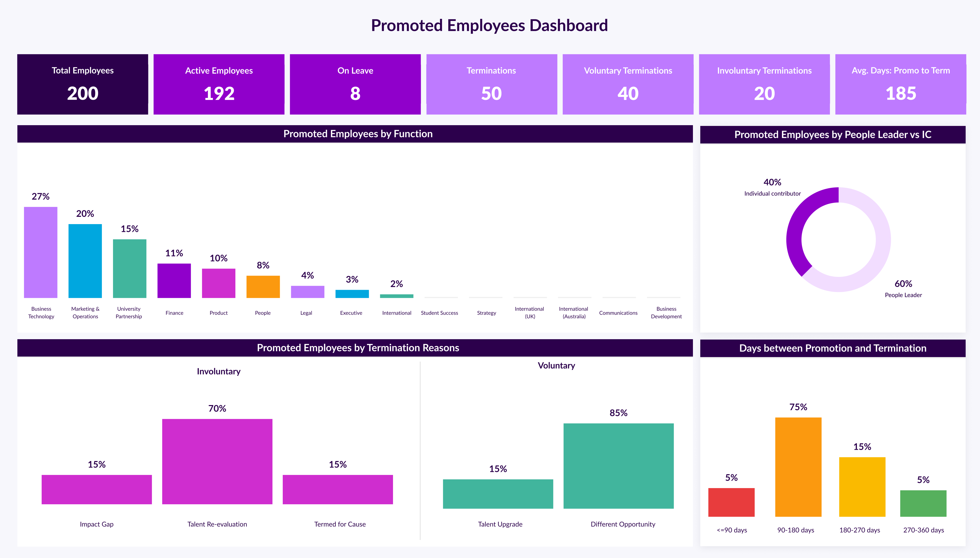Select Promoted Employees by Termination Reasons header
This screenshot has width=980, height=558.
(x=355, y=348)
